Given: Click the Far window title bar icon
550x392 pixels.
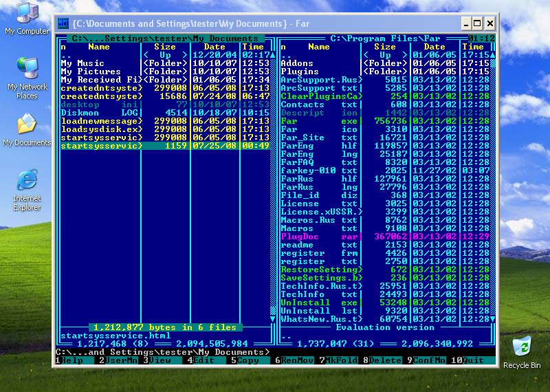Looking at the screenshot, I should (63, 23).
